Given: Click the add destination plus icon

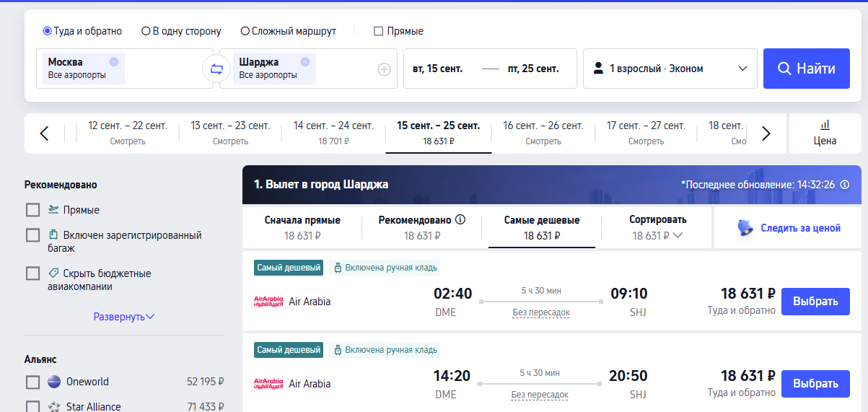Looking at the screenshot, I should pyautogui.click(x=384, y=69).
